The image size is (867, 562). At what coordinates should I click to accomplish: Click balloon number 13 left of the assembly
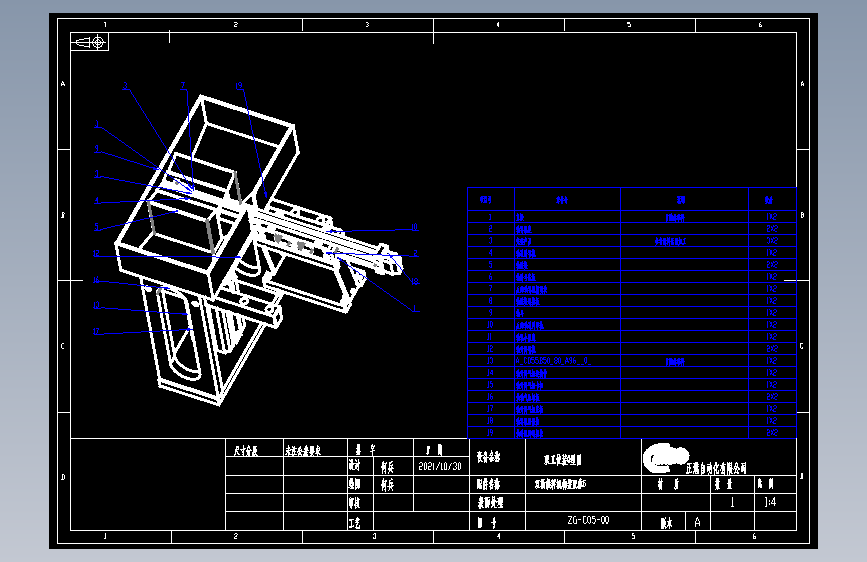96,305
